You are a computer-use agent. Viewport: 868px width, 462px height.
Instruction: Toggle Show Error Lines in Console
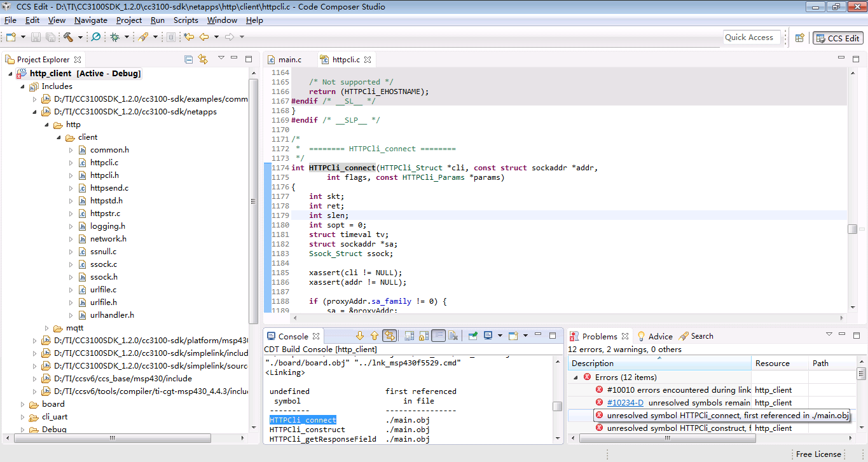click(390, 336)
